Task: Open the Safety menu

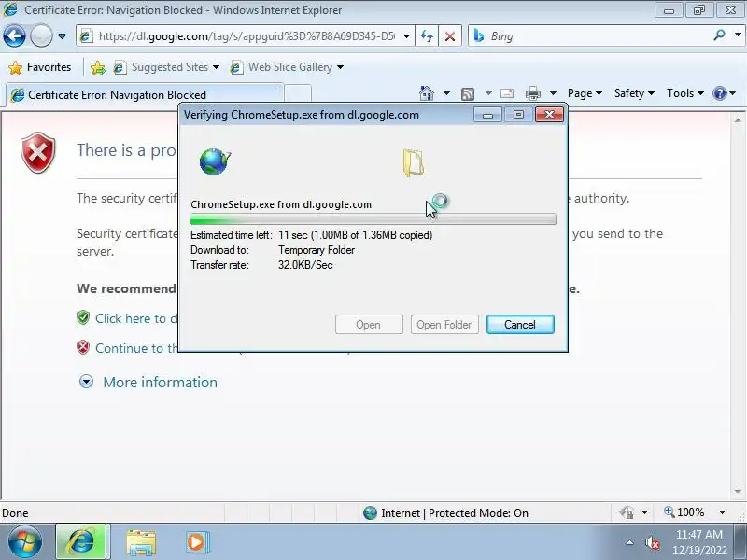Action: click(x=634, y=93)
